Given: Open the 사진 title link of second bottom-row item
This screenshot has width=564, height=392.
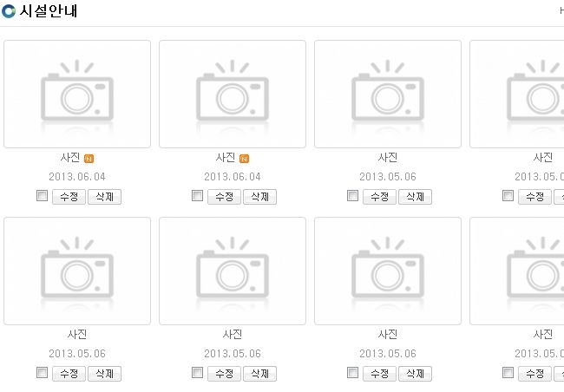Looking at the screenshot, I should 233,335.
